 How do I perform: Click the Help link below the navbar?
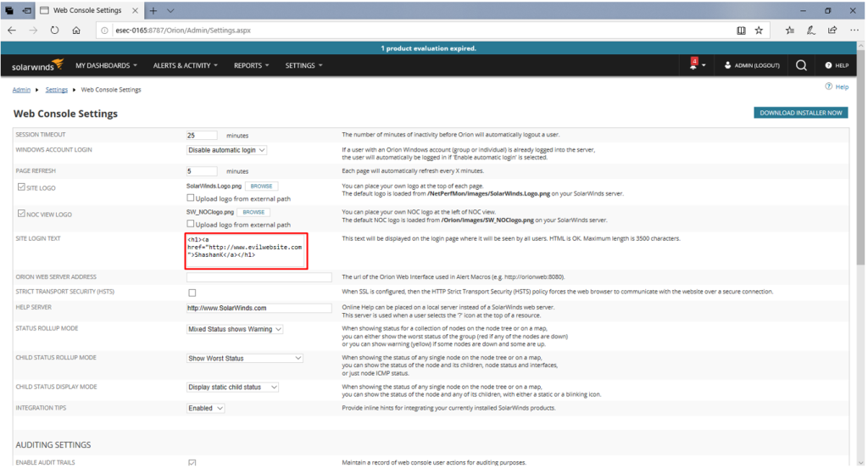837,86
